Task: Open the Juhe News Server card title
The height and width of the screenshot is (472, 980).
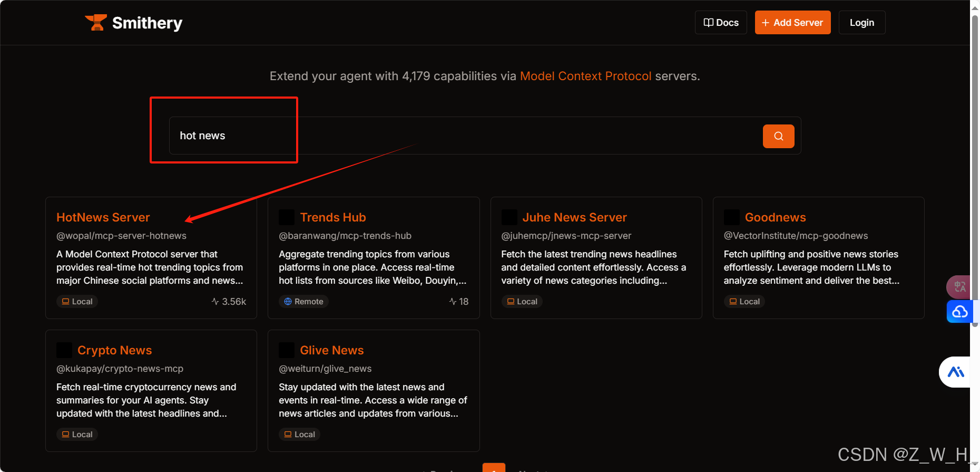Action: click(575, 217)
